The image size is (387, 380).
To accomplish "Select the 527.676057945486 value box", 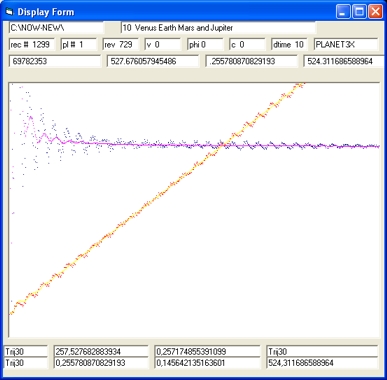I will pos(153,61).
